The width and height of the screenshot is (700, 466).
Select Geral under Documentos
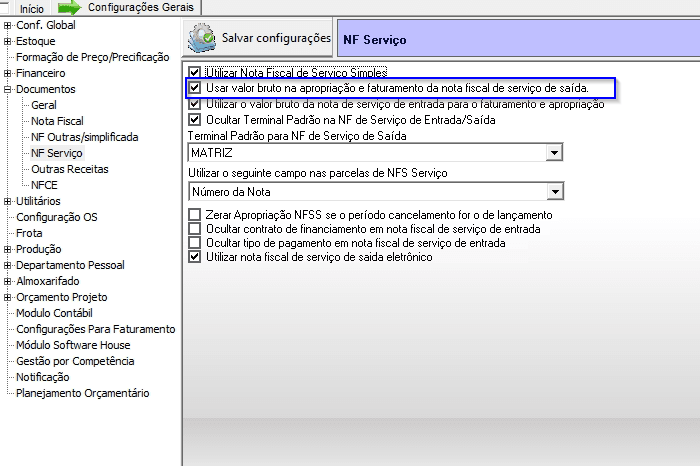click(44, 105)
